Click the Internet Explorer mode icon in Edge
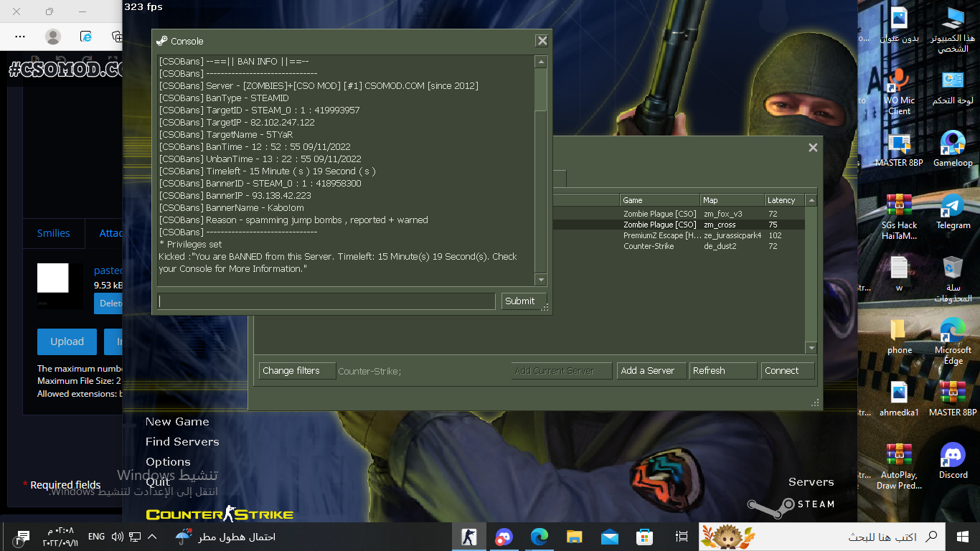980x551 pixels. point(86,36)
